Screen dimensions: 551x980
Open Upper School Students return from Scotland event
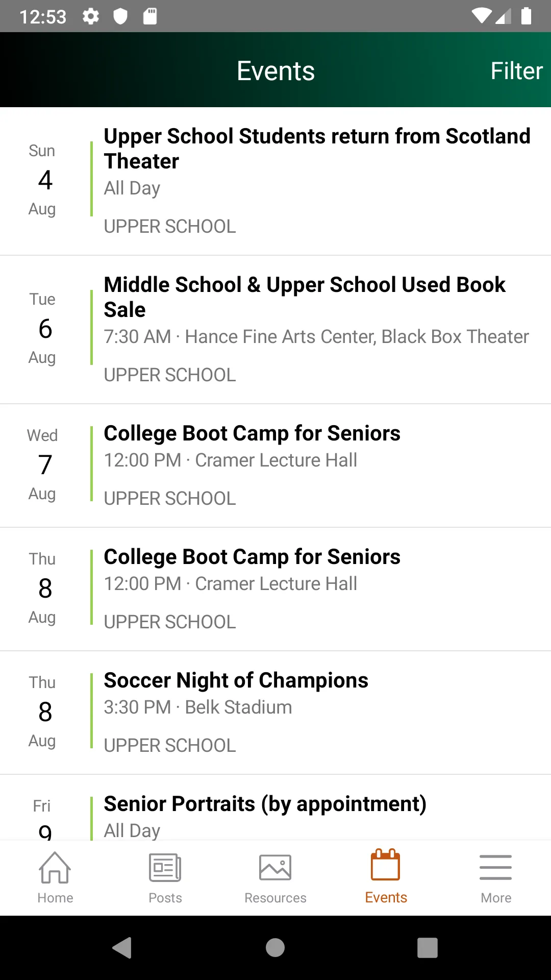pyautogui.click(x=275, y=181)
